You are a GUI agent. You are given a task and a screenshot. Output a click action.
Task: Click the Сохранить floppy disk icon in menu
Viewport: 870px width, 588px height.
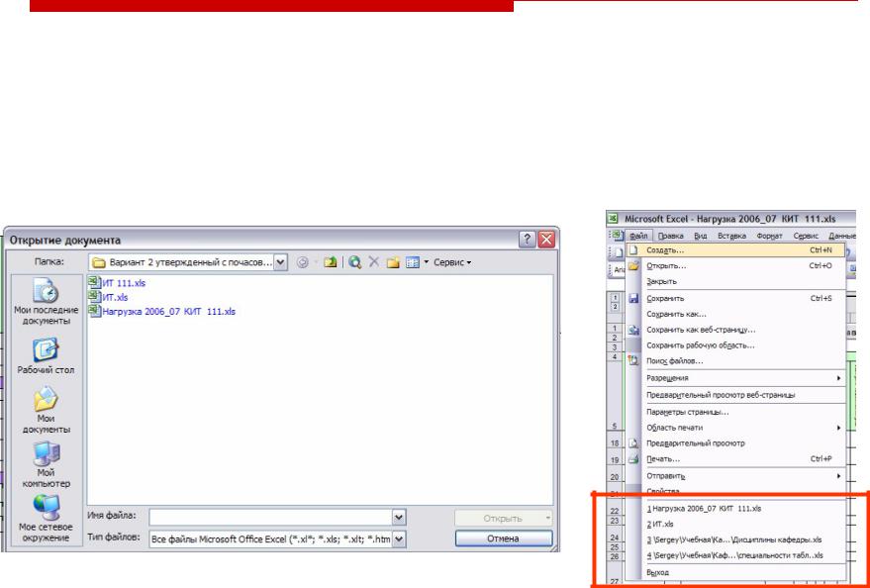click(x=634, y=298)
